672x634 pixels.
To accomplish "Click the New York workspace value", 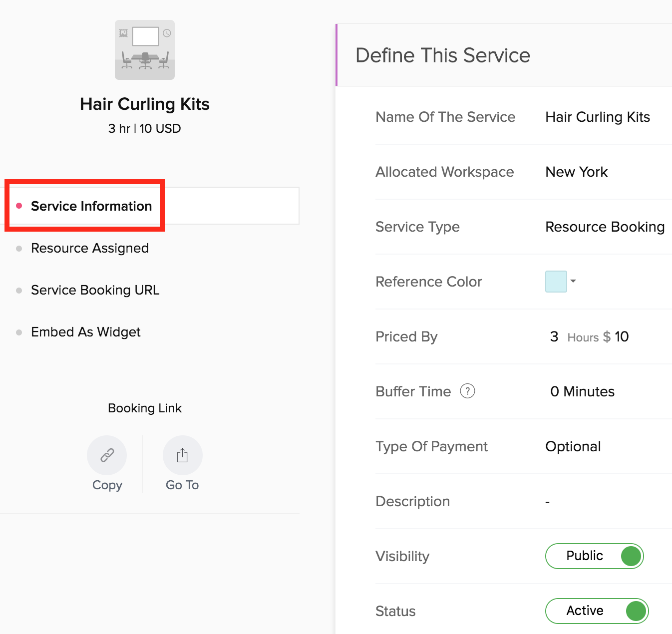I will coord(577,172).
